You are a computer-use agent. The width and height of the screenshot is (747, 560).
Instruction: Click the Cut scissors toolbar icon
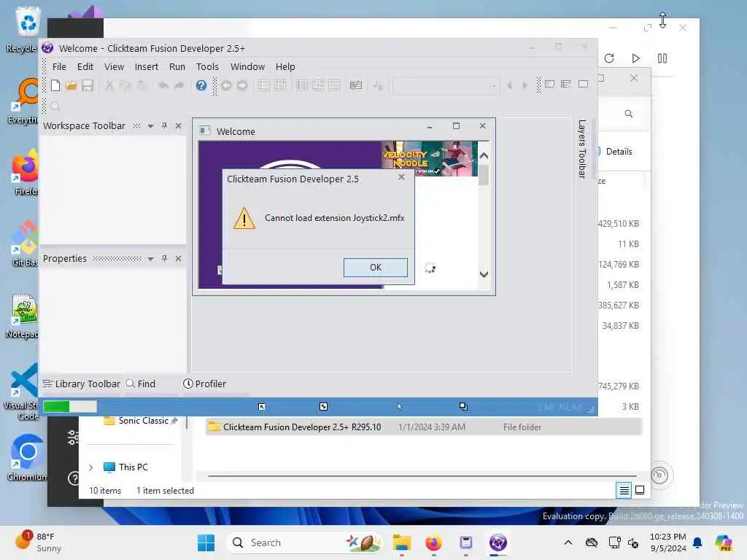pyautogui.click(x=109, y=85)
